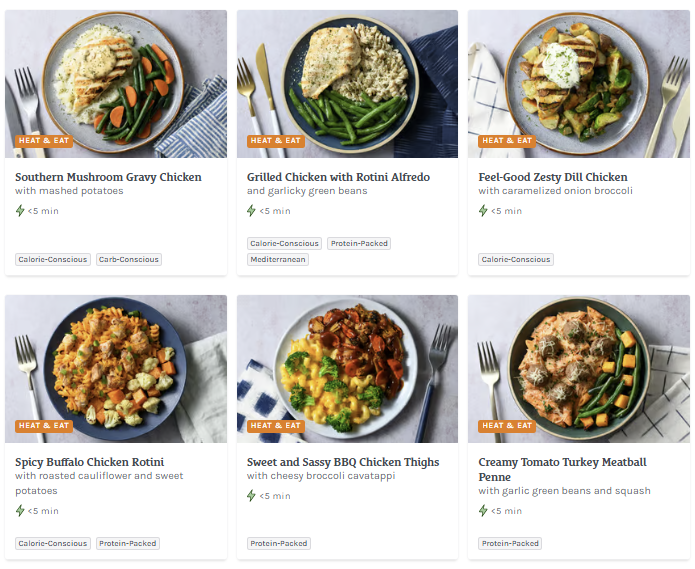Click Heat & Eat badge on Southern Mushroom Chicken
Image resolution: width=695 pixels, height=569 pixels.
click(x=44, y=141)
